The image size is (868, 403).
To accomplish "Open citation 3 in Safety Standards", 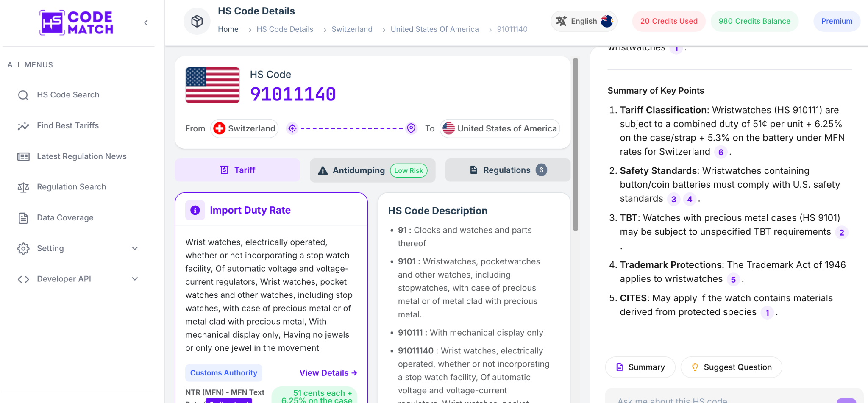I will pyautogui.click(x=674, y=199).
